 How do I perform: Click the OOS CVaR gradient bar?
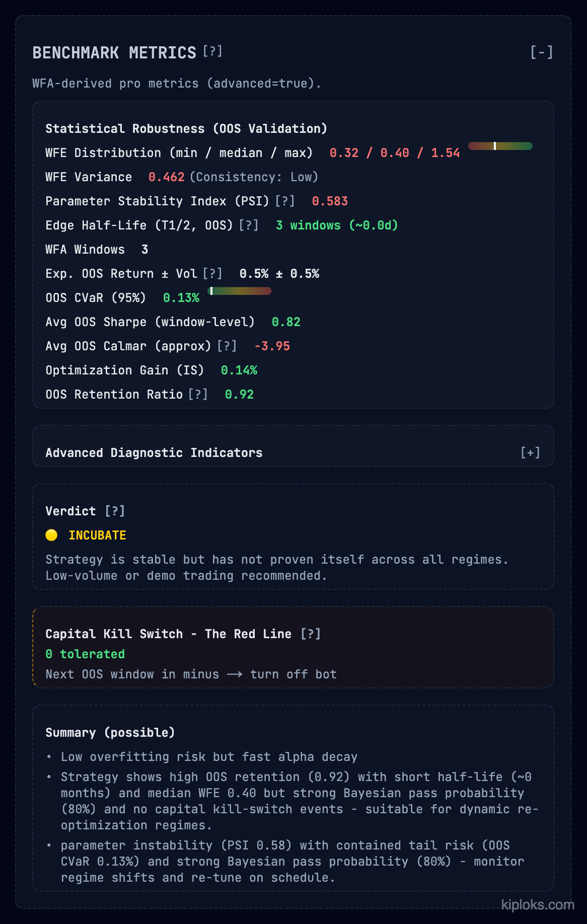(x=240, y=291)
